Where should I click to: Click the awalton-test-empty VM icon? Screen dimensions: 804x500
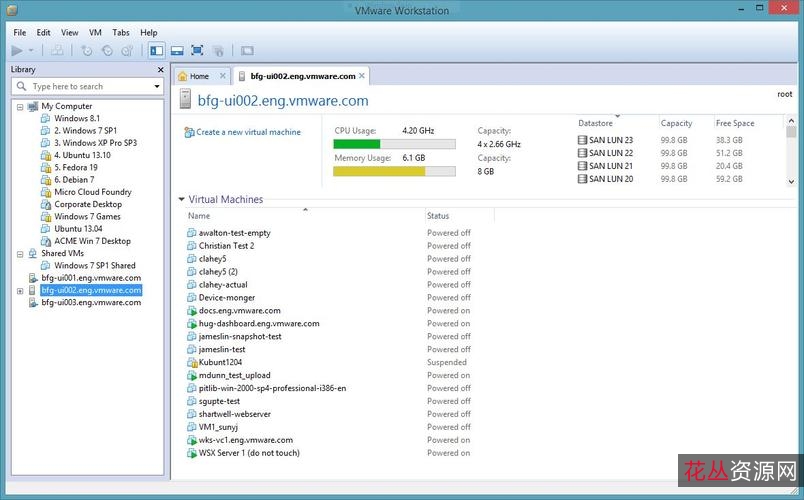click(192, 233)
